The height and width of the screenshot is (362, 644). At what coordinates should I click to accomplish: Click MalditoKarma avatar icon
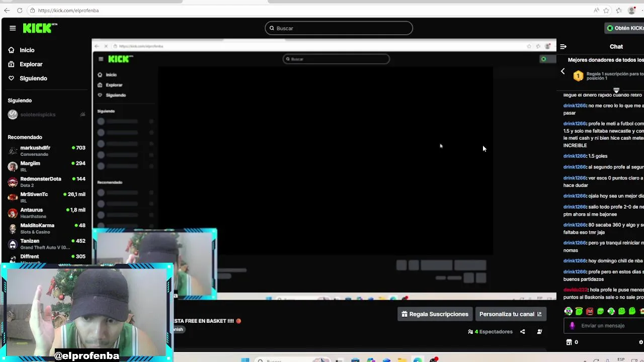tap(13, 229)
